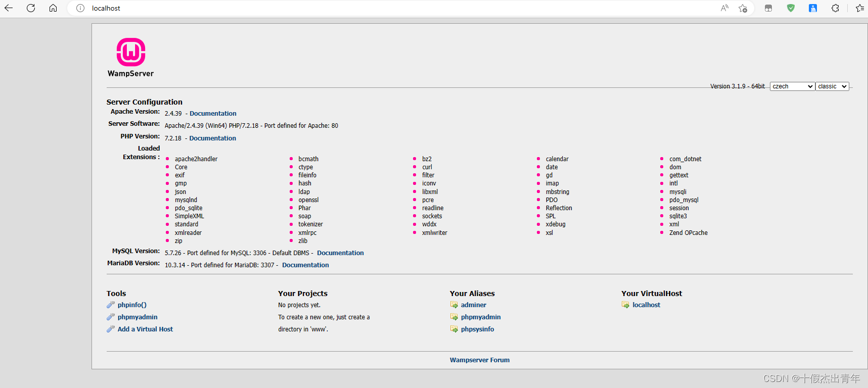This screenshot has width=868, height=388.
Task: Click the 'Zend OPcache' extension entry
Action: pyautogui.click(x=689, y=233)
